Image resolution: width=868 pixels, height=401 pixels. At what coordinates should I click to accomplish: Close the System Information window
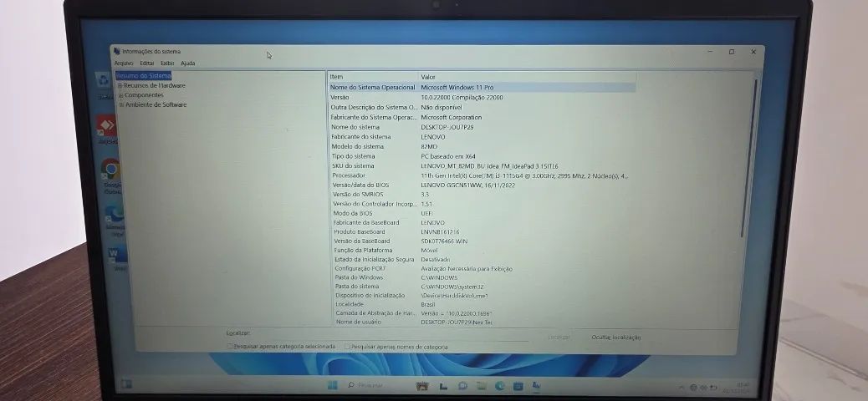[x=753, y=52]
